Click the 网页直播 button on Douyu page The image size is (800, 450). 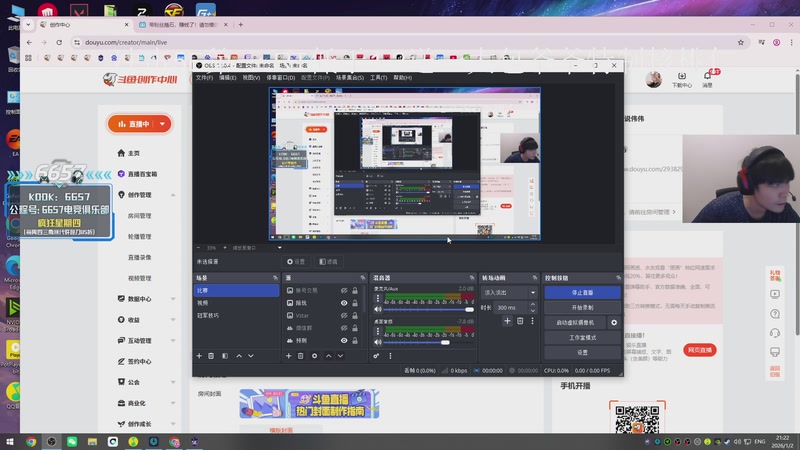tap(699, 350)
